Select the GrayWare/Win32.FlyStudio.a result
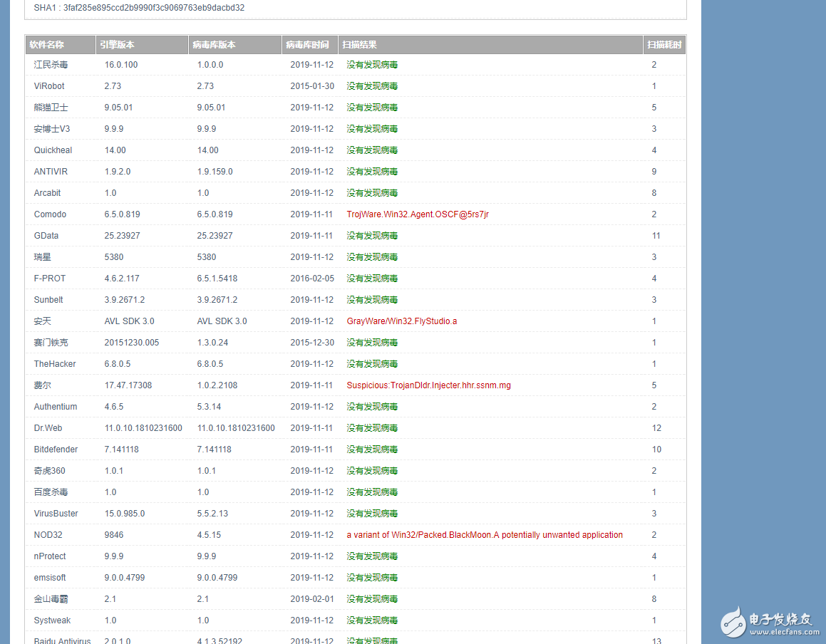Screen dimensions: 826x644 402,321
